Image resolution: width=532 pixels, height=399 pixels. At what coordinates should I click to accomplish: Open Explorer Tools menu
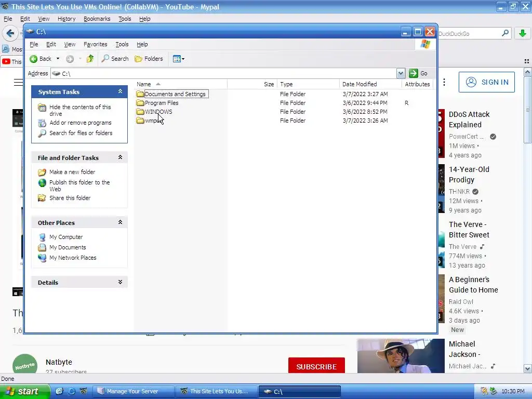click(x=122, y=44)
